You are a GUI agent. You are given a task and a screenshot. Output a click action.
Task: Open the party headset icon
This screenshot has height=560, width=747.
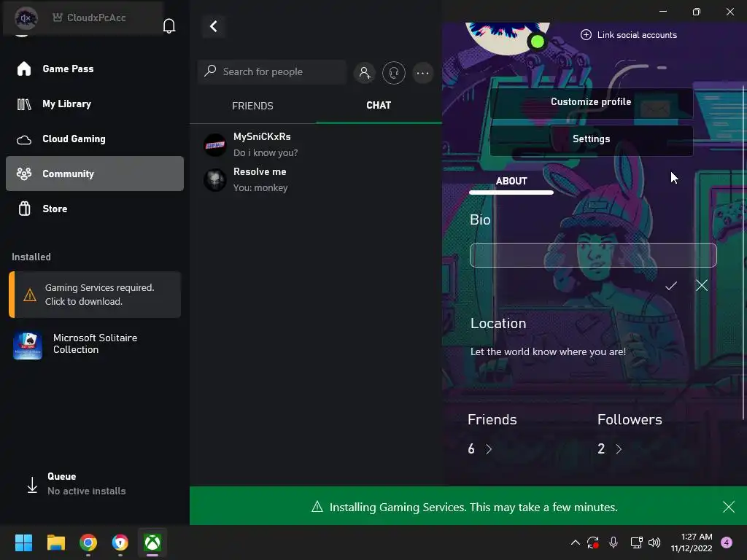(393, 73)
